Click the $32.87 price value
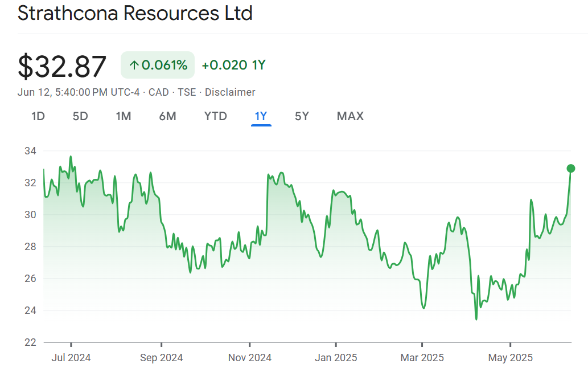This screenshot has width=588, height=376. click(x=62, y=67)
